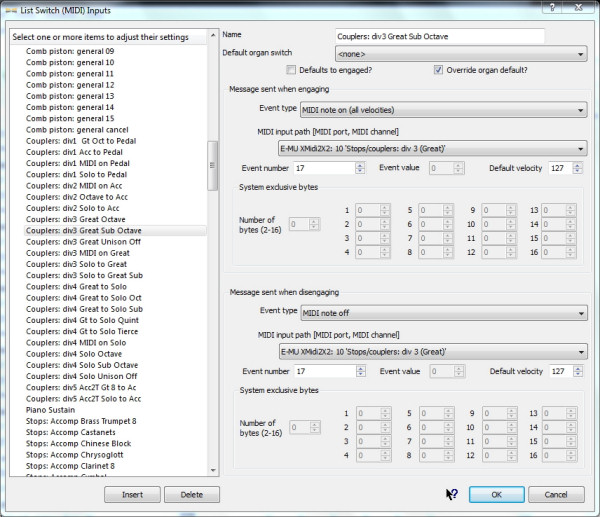Click the List Switch window title icon
The height and width of the screenshot is (517, 600).
[x=10, y=8]
